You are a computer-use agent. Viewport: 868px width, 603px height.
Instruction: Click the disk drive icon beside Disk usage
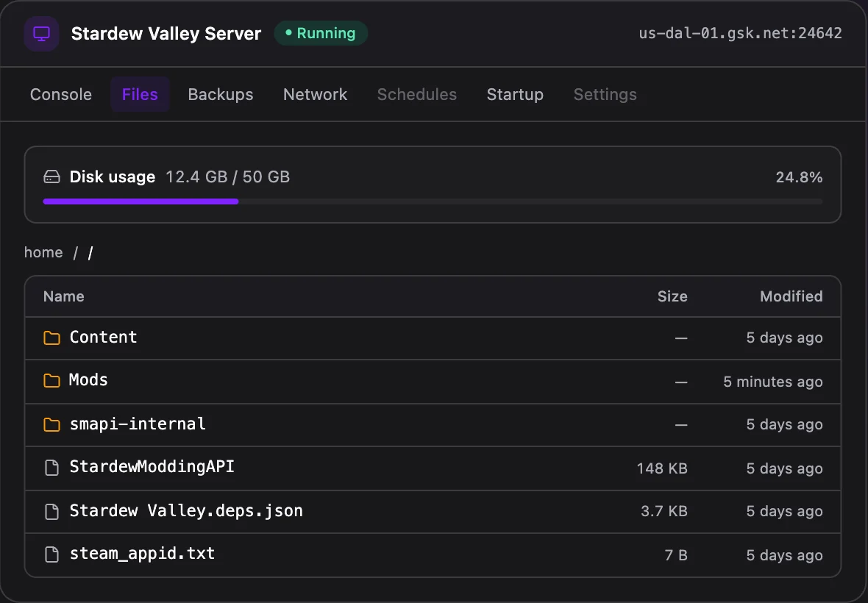[x=51, y=177]
